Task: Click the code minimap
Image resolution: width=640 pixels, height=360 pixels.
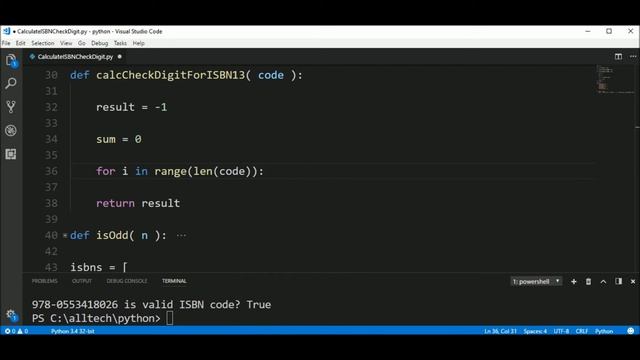Action: 616,80
